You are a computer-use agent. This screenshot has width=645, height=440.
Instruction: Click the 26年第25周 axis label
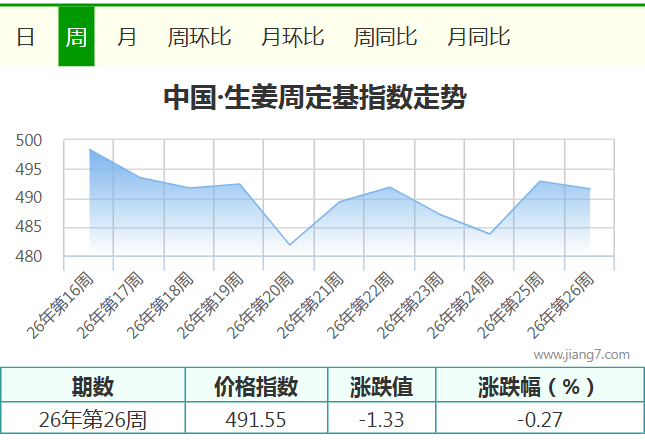[511, 305]
